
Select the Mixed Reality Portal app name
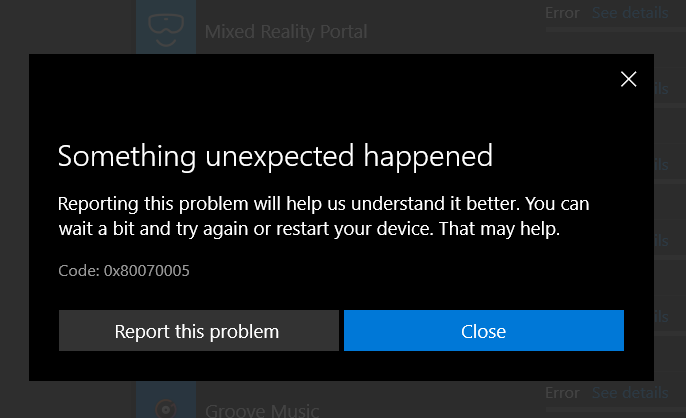point(286,32)
